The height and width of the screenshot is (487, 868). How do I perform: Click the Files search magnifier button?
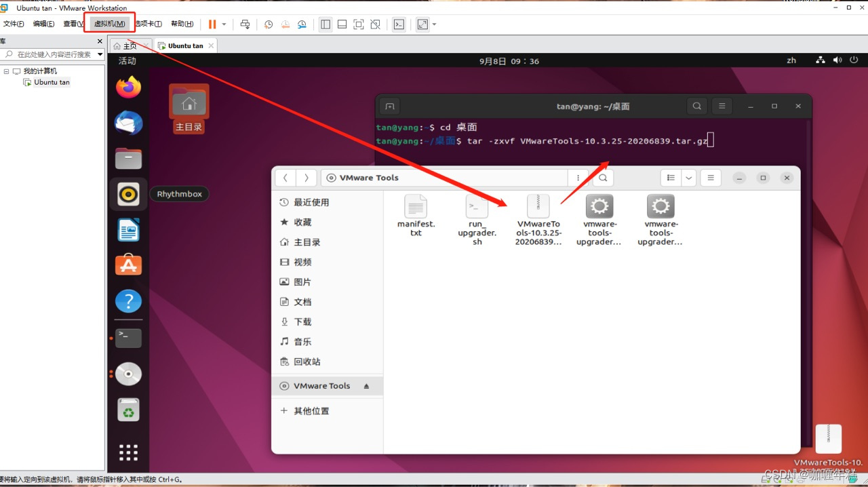pos(603,178)
